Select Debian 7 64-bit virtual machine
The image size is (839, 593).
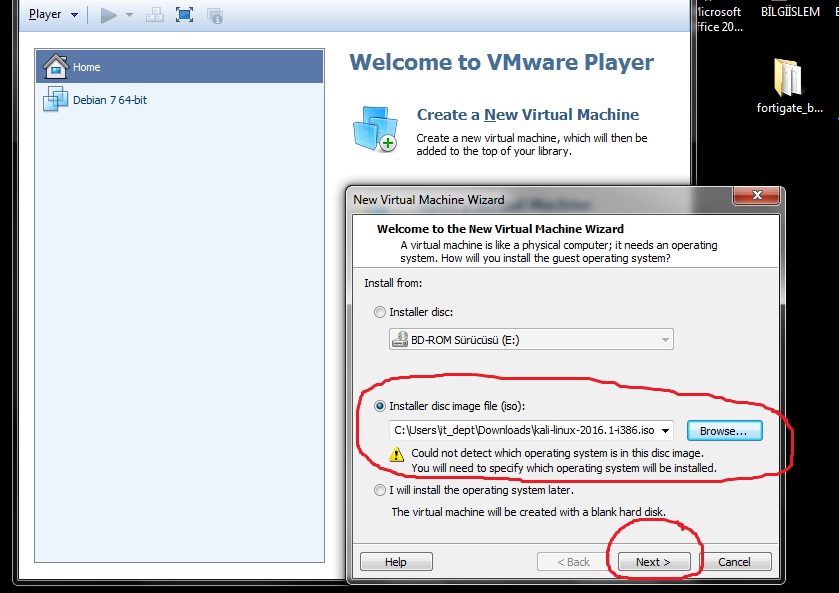180,100
